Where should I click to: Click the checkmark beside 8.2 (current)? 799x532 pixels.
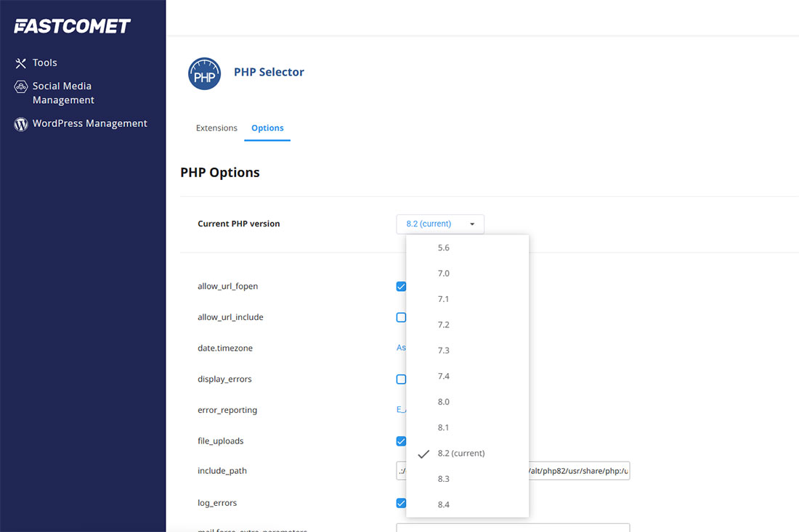pyautogui.click(x=423, y=454)
